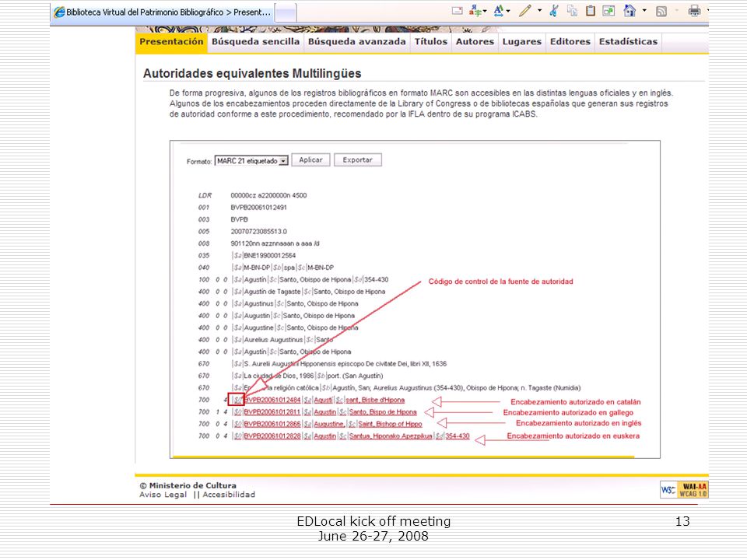Expand the pencil edit dropdown arrow
The width and height of the screenshot is (747, 560).
point(539,10)
